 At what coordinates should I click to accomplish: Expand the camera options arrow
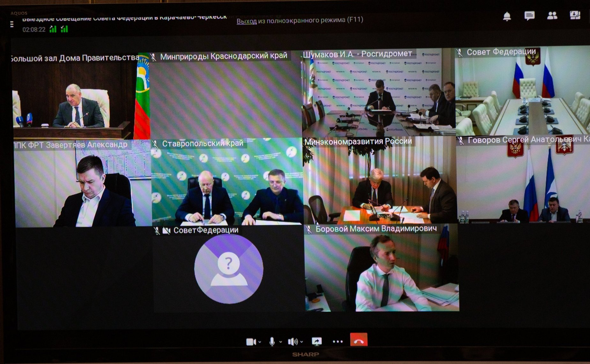(260, 342)
